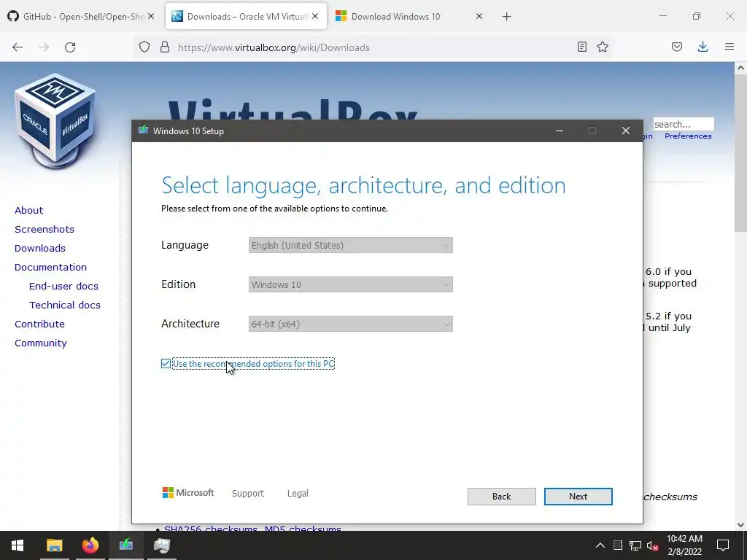Open Firefox downloads panel

pyautogui.click(x=703, y=47)
